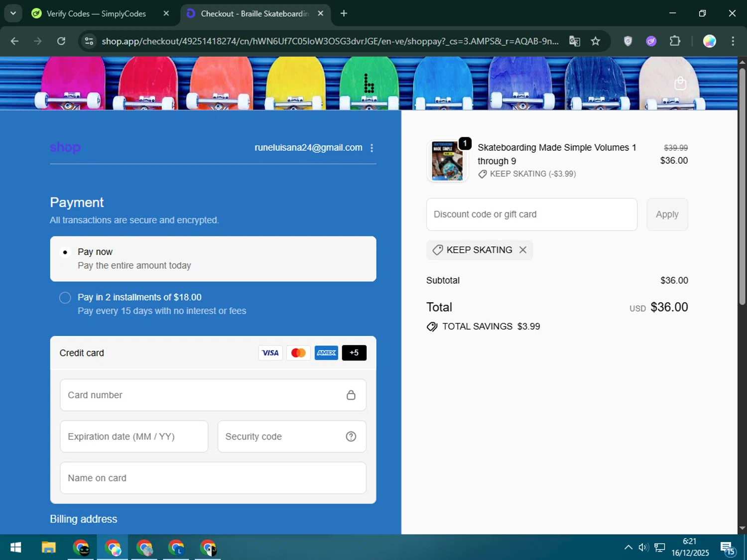Viewport: 747px width, 560px height.
Task: Open the security code help icon
Action: coord(351,437)
